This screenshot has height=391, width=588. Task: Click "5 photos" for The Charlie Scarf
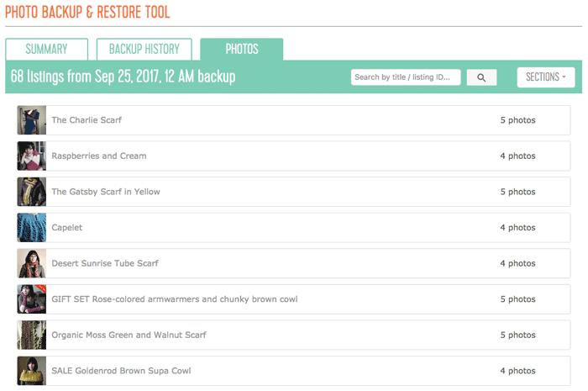(x=518, y=120)
